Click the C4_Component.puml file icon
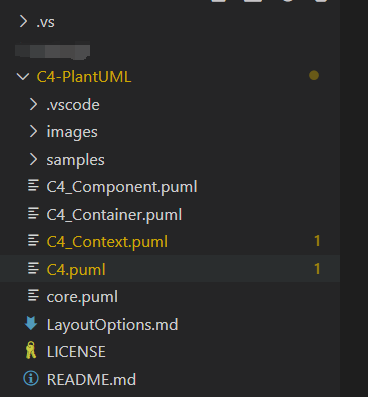 pyautogui.click(x=33, y=186)
